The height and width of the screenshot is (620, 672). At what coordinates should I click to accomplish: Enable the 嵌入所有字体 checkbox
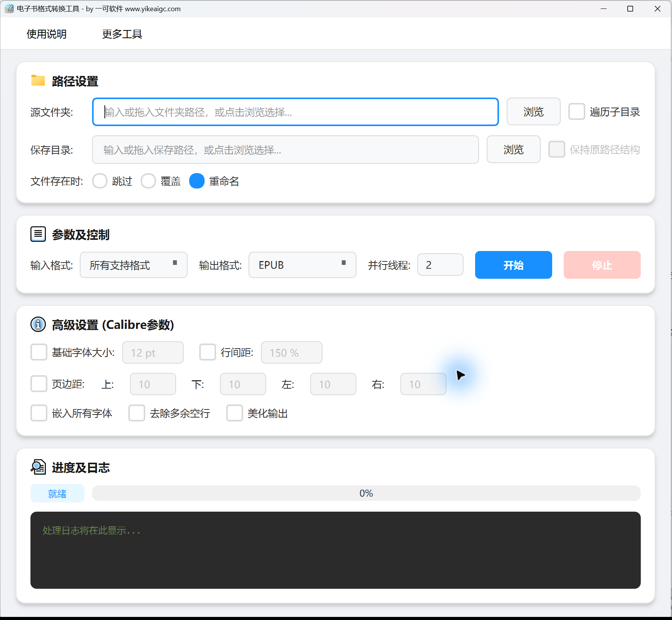click(39, 413)
